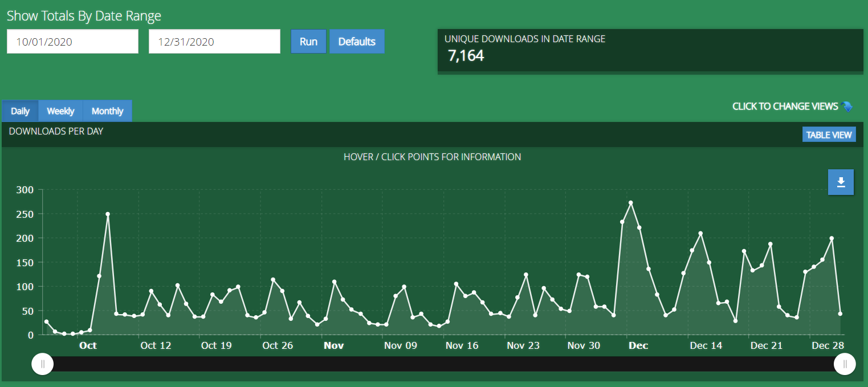The width and height of the screenshot is (868, 387).
Task: Switch to the Daily tab
Action: (20, 111)
